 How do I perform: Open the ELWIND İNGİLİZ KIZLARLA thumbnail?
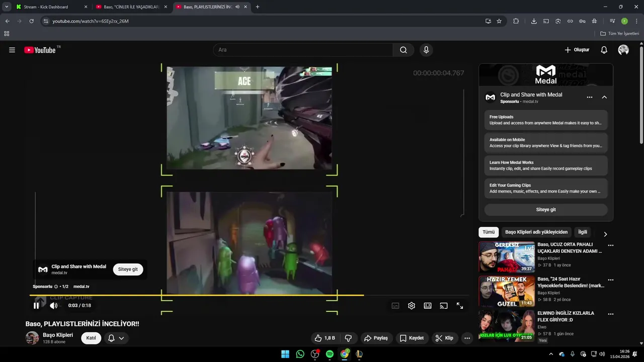point(507,325)
